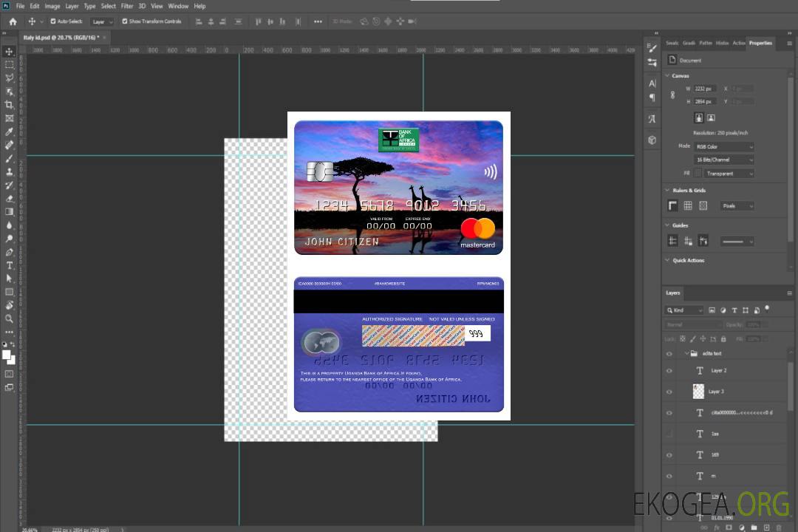The height and width of the screenshot is (532, 798).
Task: Pick the Zoom tool
Action: pos(10,318)
